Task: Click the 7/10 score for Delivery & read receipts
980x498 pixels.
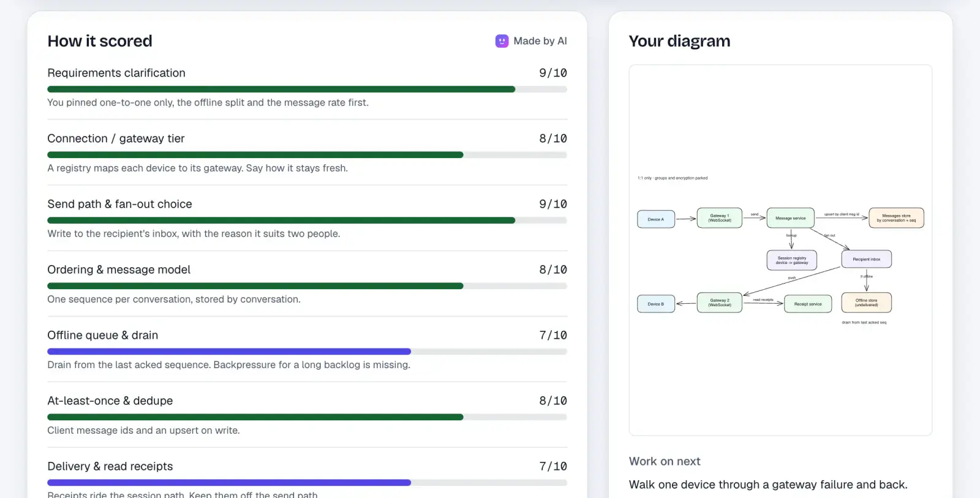Action: [553, 466]
